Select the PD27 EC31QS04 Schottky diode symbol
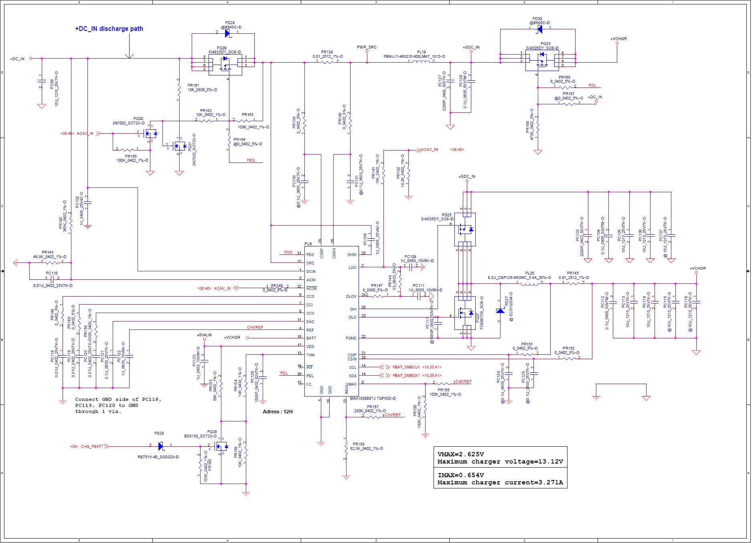This screenshot has height=543, width=756. coord(500,310)
